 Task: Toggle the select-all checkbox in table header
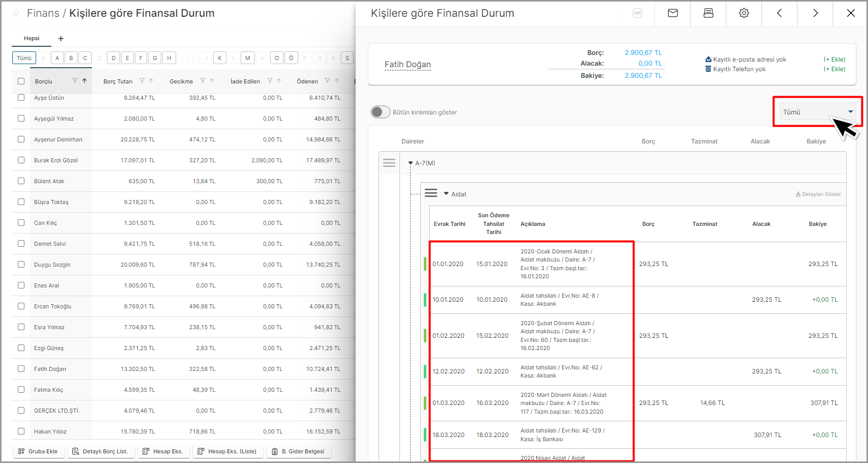[21, 81]
